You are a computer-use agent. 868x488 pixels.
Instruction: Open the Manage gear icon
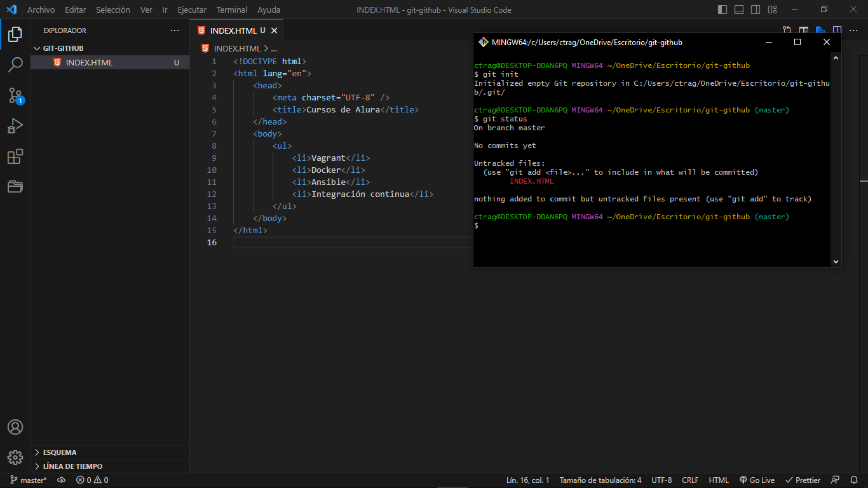(15, 457)
